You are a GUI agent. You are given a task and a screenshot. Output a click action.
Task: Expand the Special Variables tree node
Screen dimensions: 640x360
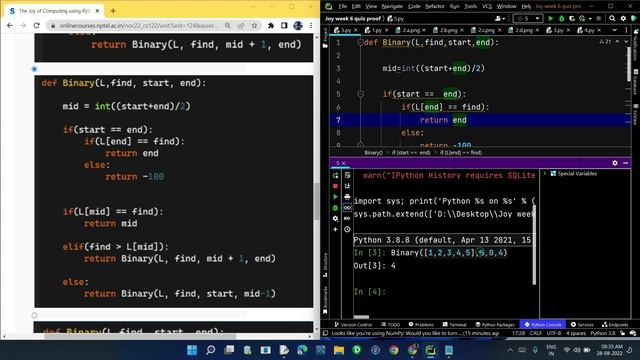(x=544, y=173)
